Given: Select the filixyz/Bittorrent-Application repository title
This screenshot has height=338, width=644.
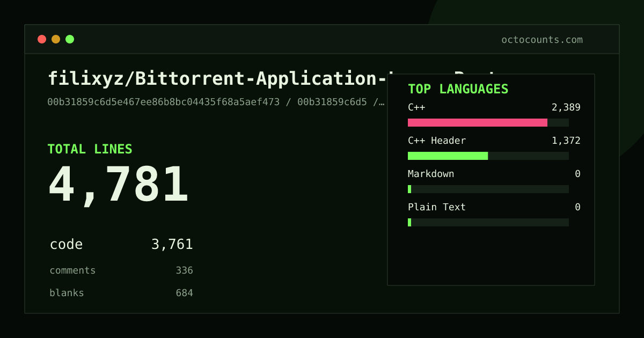Looking at the screenshot, I should (217, 79).
